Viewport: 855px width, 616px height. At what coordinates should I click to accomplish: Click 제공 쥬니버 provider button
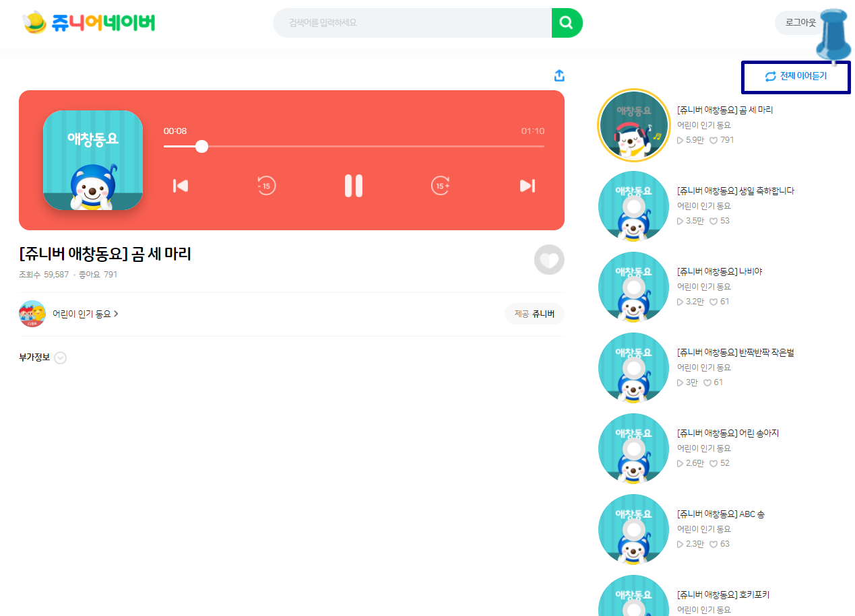534,314
